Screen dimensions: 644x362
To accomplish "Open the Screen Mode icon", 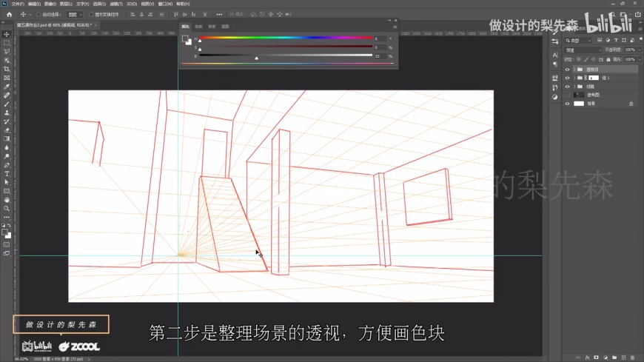I will (7, 253).
